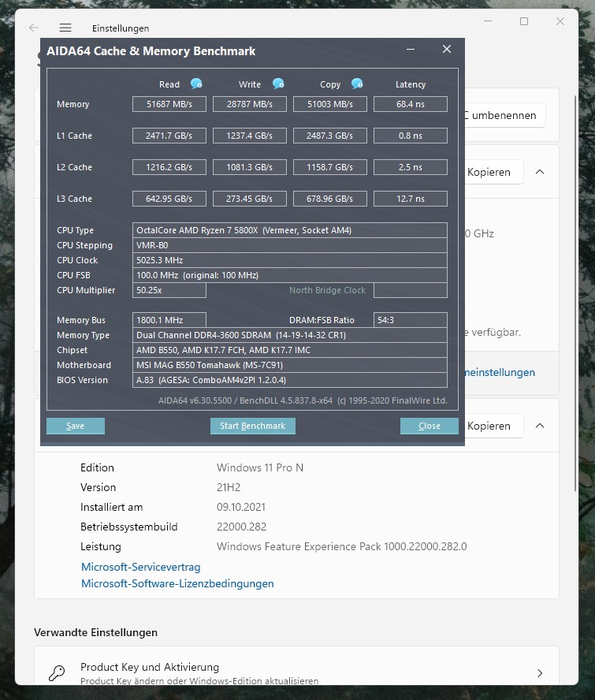The width and height of the screenshot is (595, 700).
Task: Click the Chipset value AMD B550
Action: [290, 350]
